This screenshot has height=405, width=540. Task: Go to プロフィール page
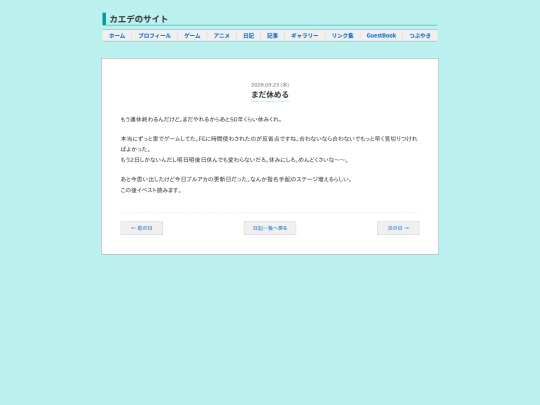(x=155, y=36)
